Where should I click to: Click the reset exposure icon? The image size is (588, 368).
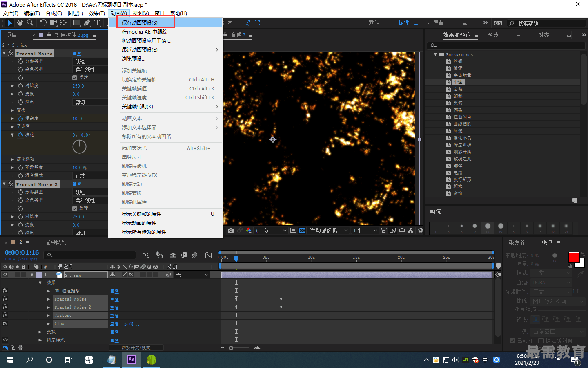tap(420, 231)
